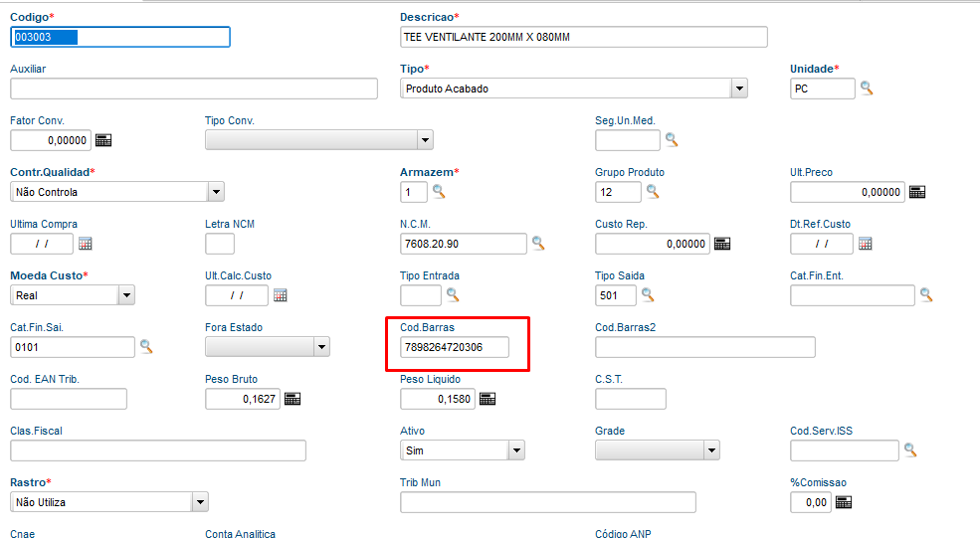The width and height of the screenshot is (980, 538).
Task: Open lookup magnifier next to Unidade field
Action: (x=867, y=89)
